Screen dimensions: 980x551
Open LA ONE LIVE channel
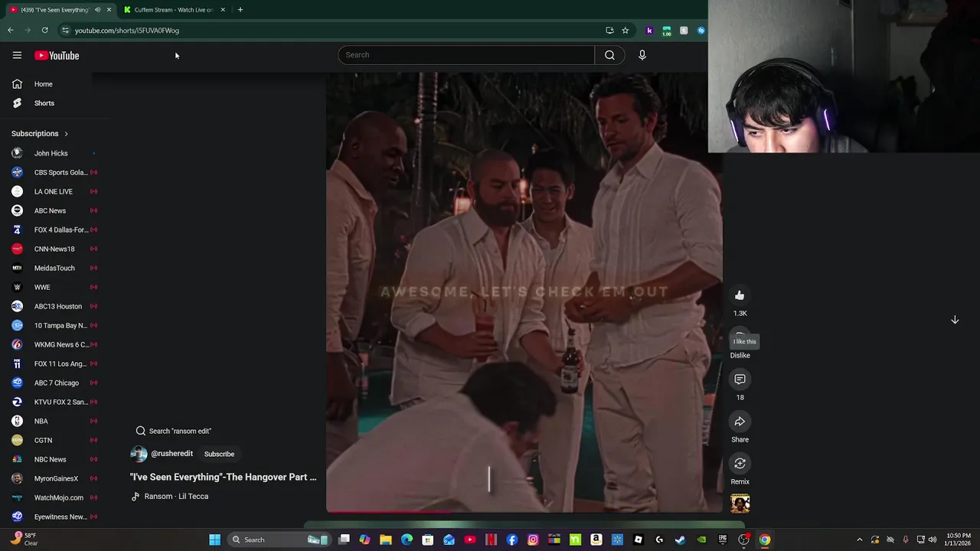click(x=54, y=191)
